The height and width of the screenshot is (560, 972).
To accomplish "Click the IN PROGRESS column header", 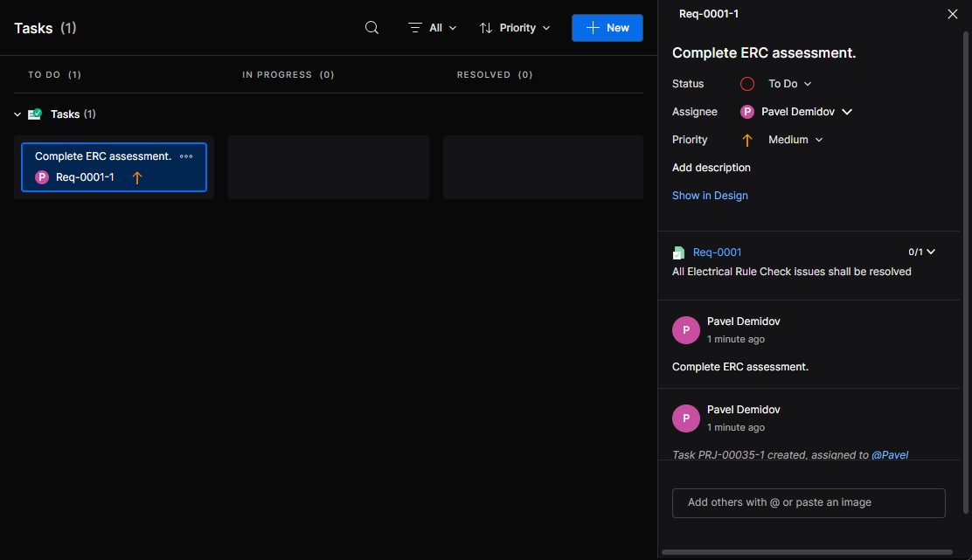I will tap(288, 74).
